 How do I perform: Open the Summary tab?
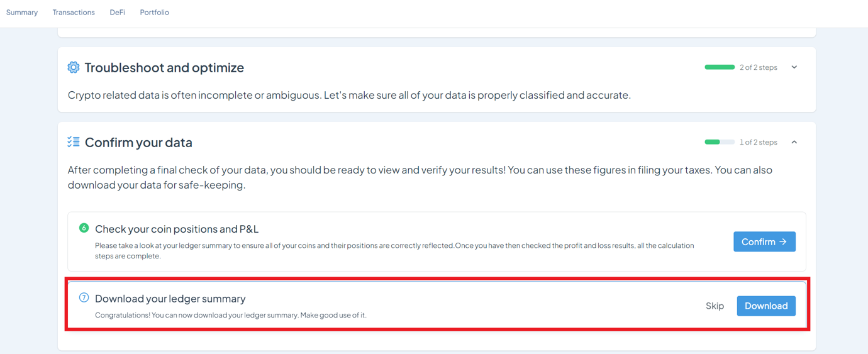(x=22, y=12)
